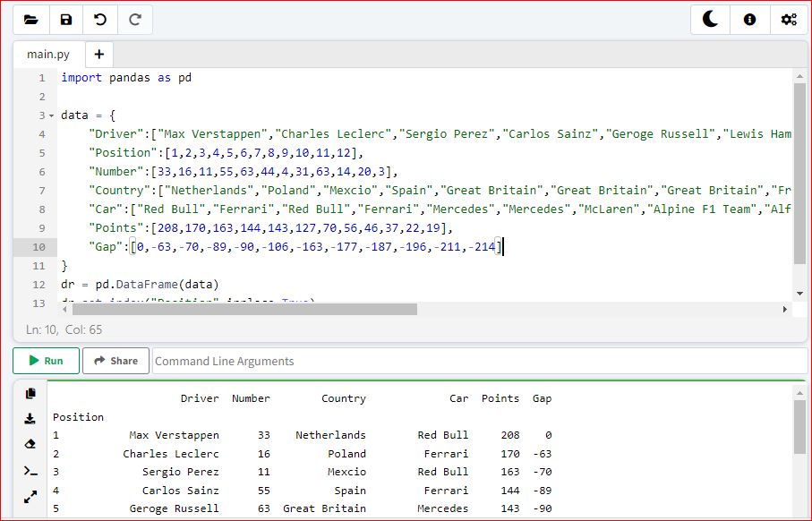
Task: Open the settings gear menu
Action: (x=790, y=19)
